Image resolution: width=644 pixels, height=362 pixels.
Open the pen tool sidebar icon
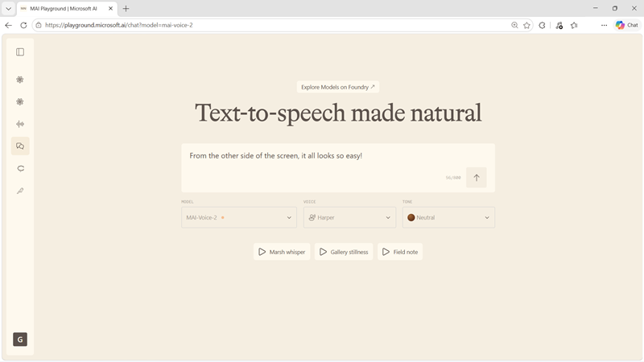click(x=20, y=191)
